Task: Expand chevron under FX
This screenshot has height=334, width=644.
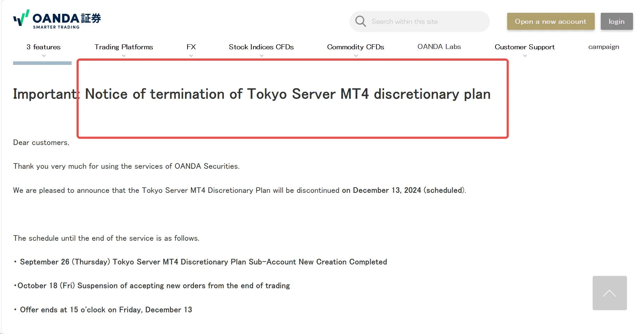Action: [x=191, y=56]
